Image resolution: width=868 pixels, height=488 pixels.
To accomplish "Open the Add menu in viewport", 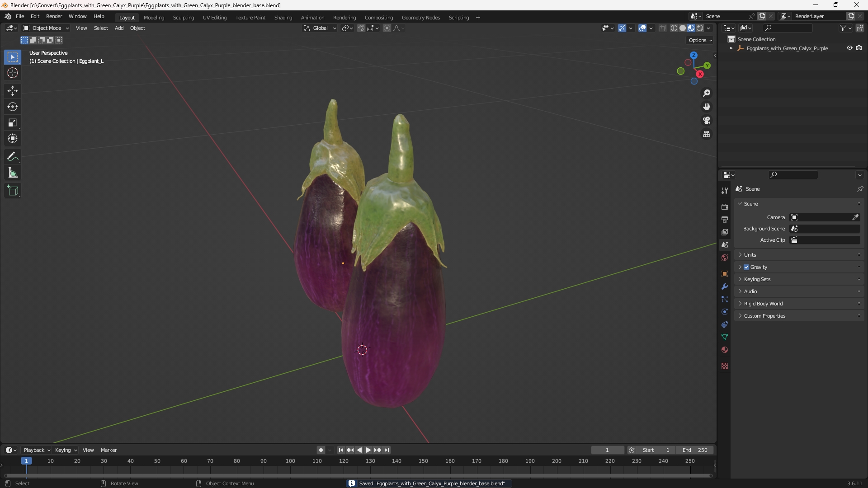I will [119, 28].
